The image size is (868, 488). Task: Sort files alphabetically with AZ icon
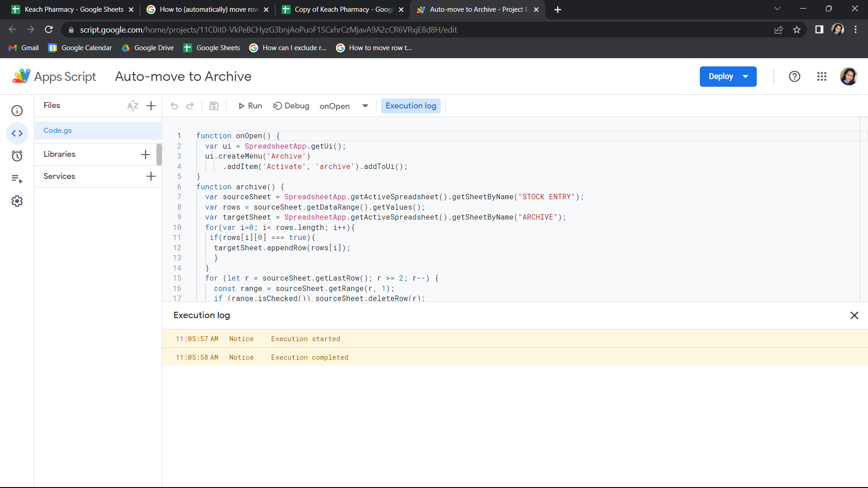(132, 106)
